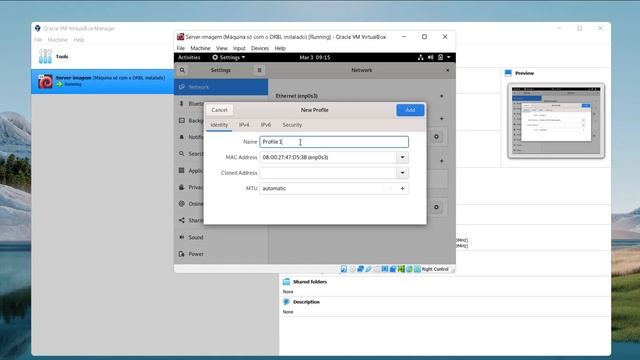Open Help menu in VirtualBox Manager
The image size is (640, 360).
(79, 40)
